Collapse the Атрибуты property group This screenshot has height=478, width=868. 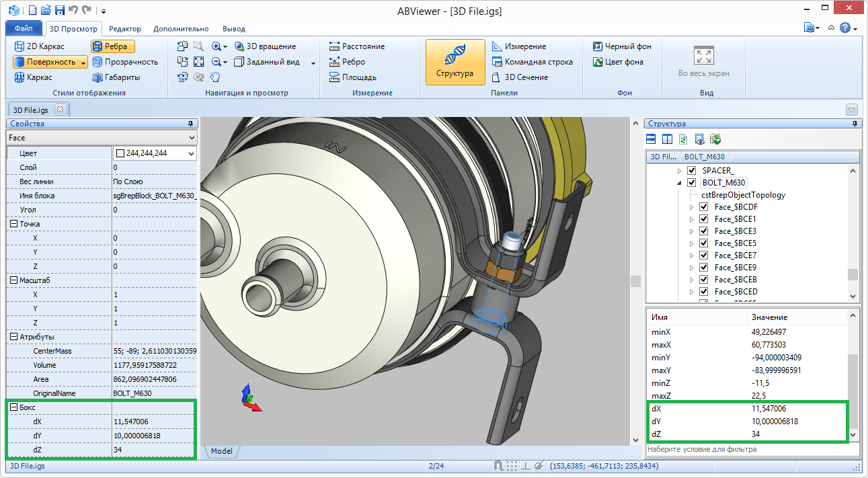(x=13, y=337)
